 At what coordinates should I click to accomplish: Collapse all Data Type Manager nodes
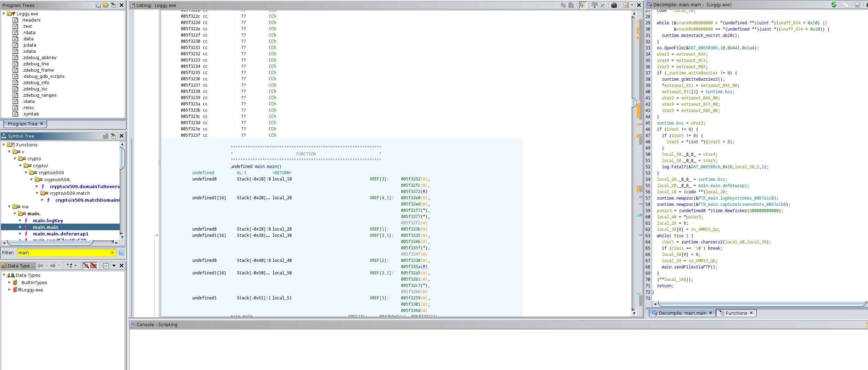[x=106, y=266]
